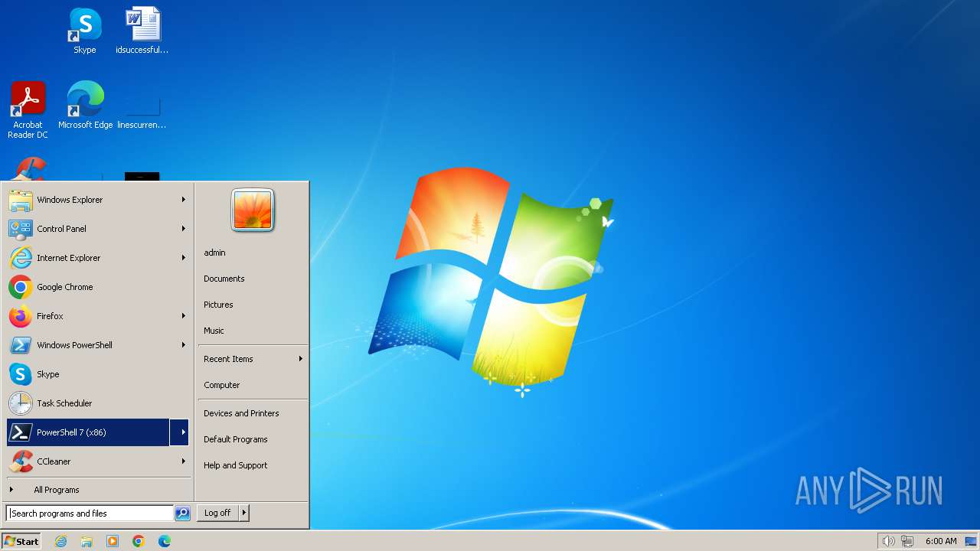The image size is (980, 551).
Task: Click the Firefox icon in Start menu
Action: pos(21,316)
